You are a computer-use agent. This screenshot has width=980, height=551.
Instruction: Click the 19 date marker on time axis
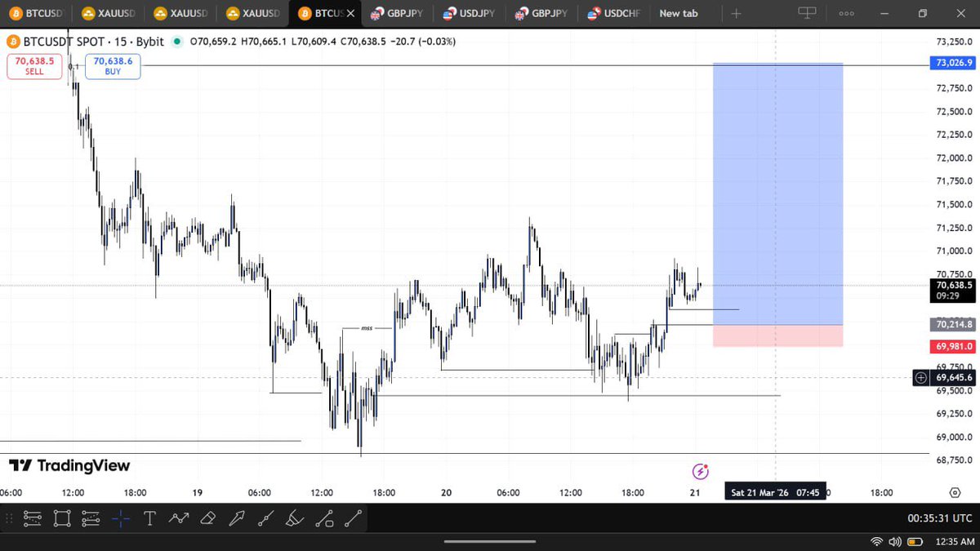coord(198,493)
